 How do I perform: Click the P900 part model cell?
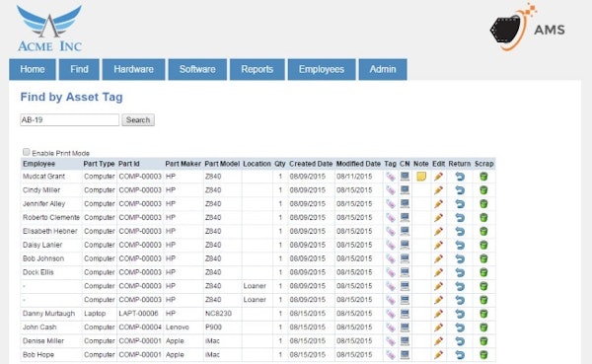coord(213,328)
